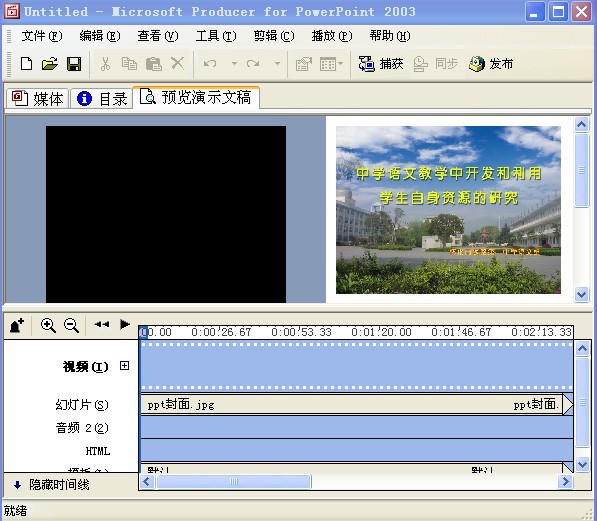Open the 工具(T) menu
Screen dimensions: 597x521
216,36
